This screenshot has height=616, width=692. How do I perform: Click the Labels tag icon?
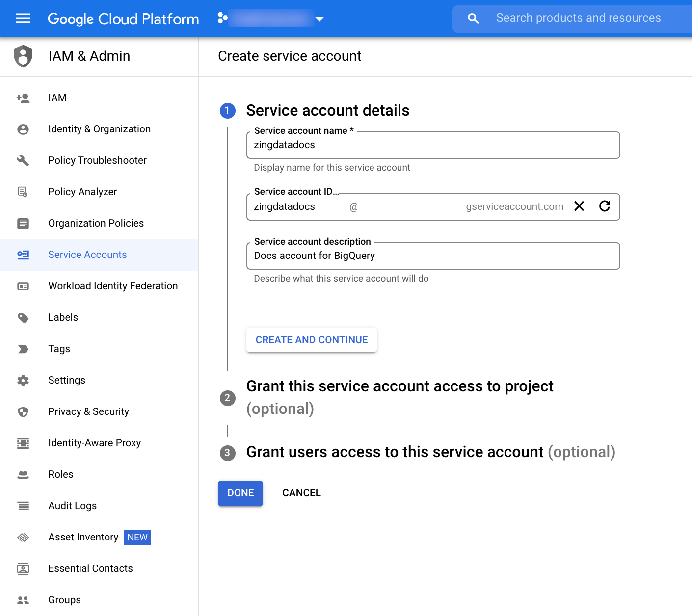click(x=23, y=318)
